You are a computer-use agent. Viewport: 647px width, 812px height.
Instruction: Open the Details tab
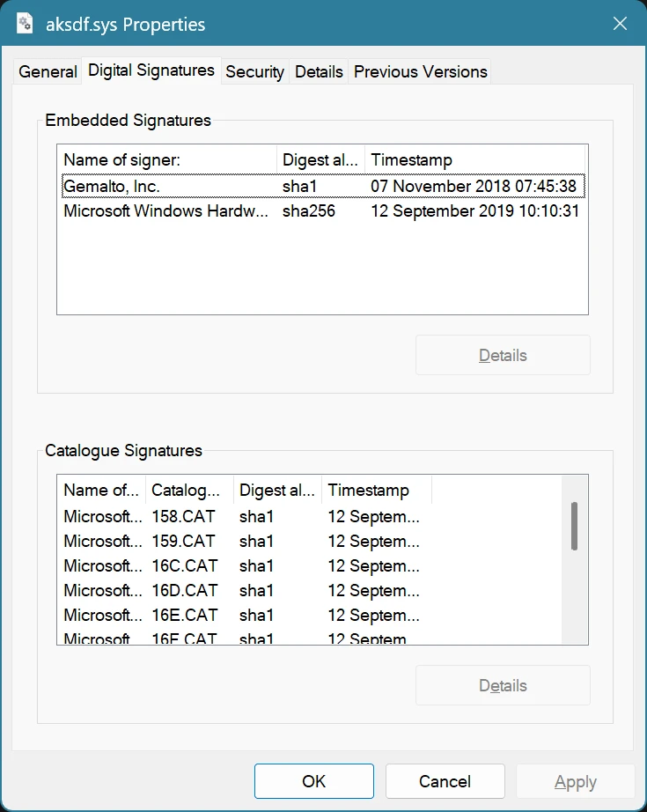(x=319, y=71)
